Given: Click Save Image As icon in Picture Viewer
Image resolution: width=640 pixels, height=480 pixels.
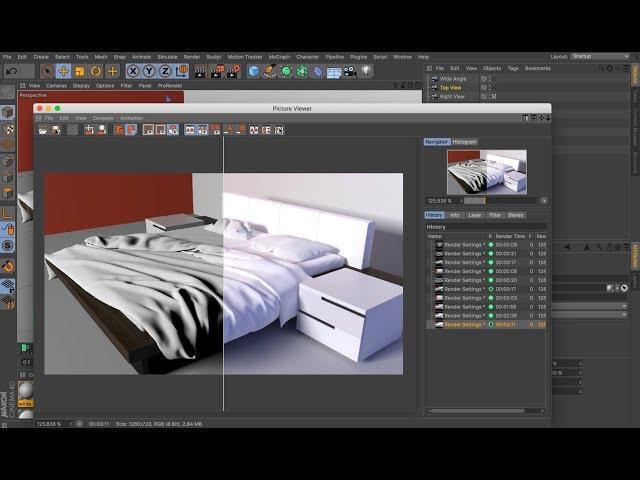Looking at the screenshot, I should [56, 130].
